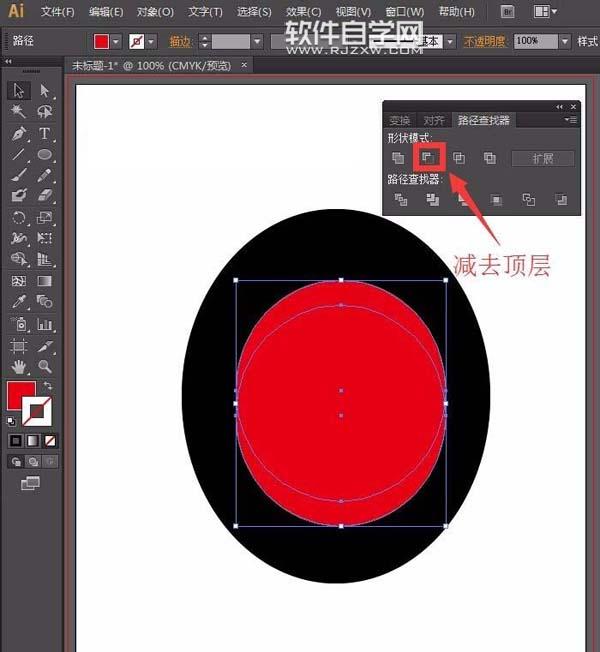Open stroke weight dropdown arrow
This screenshot has height=652, width=600.
pyautogui.click(x=257, y=41)
